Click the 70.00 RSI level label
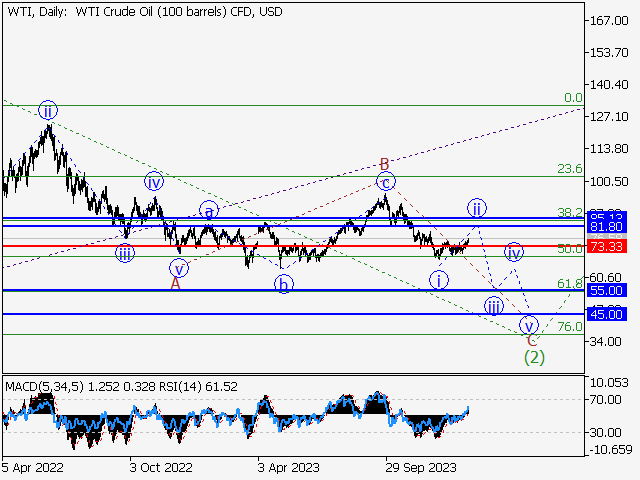This screenshot has width=640, height=480. click(x=606, y=399)
